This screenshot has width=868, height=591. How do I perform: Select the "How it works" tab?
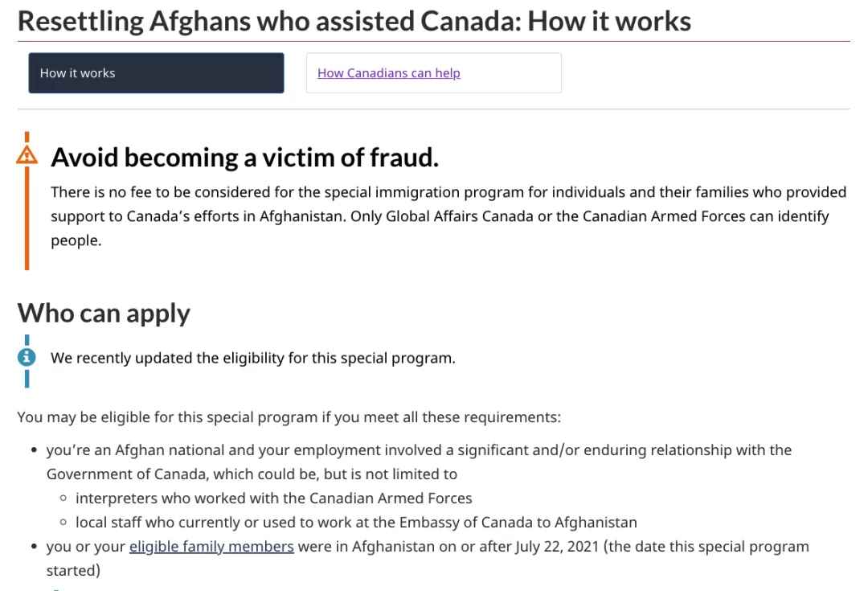tap(156, 73)
